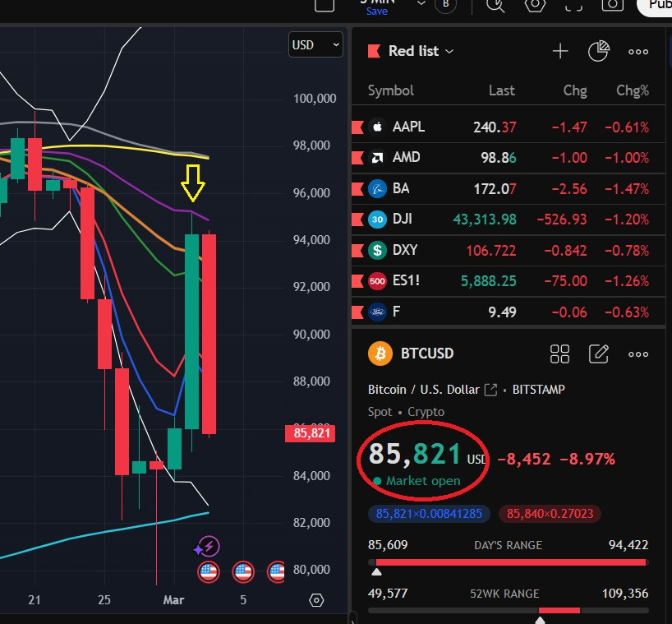The width and height of the screenshot is (672, 624).
Task: Select the AAPL symbol text
Action: tap(408, 127)
